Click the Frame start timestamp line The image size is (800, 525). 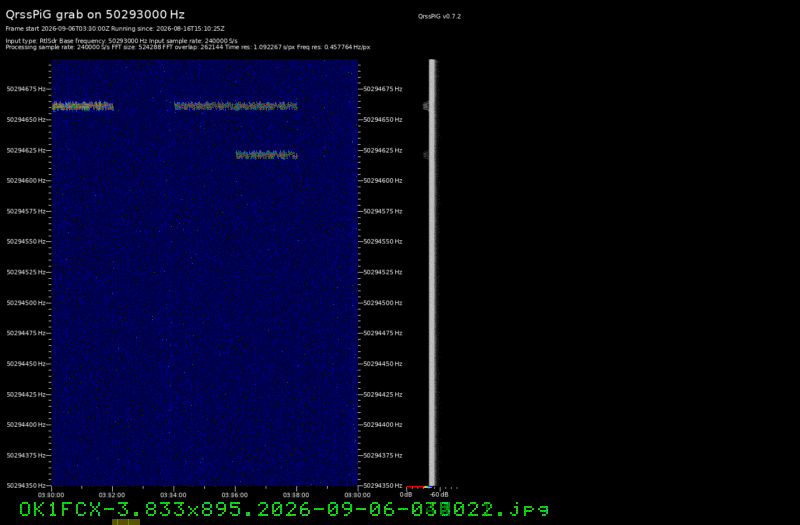click(x=115, y=29)
